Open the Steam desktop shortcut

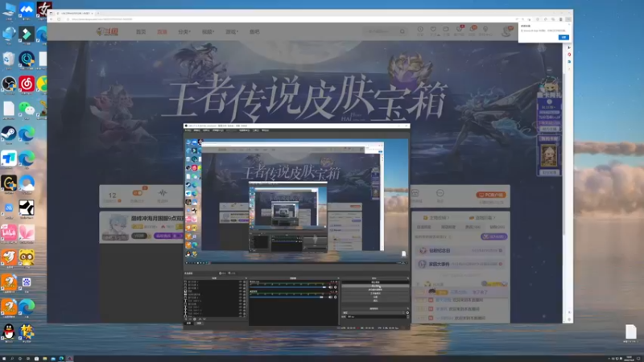pos(9,134)
